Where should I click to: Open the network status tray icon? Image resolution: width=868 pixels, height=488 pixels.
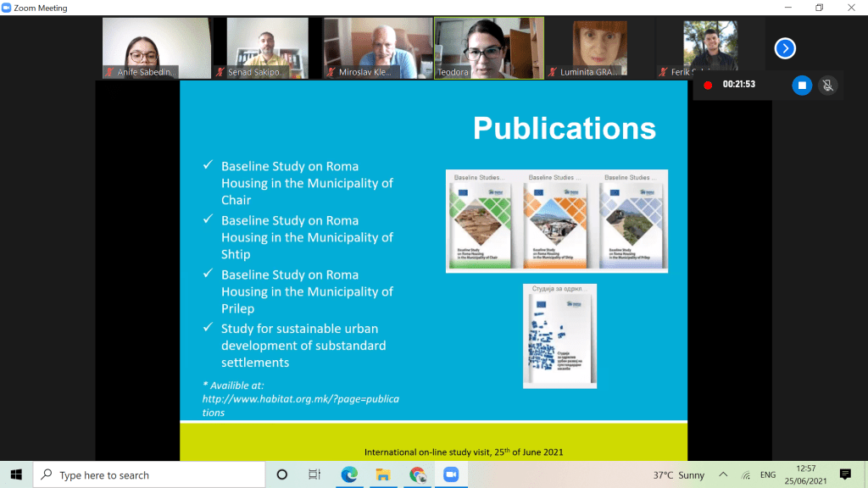746,475
